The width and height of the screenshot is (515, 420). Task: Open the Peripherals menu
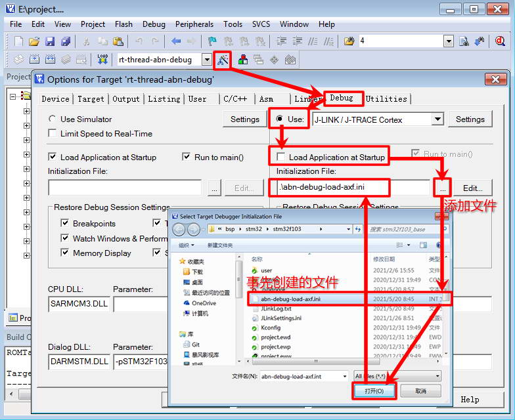pos(194,24)
